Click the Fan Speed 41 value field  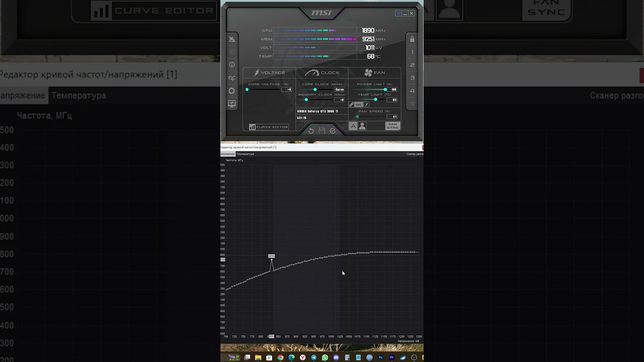392,117
